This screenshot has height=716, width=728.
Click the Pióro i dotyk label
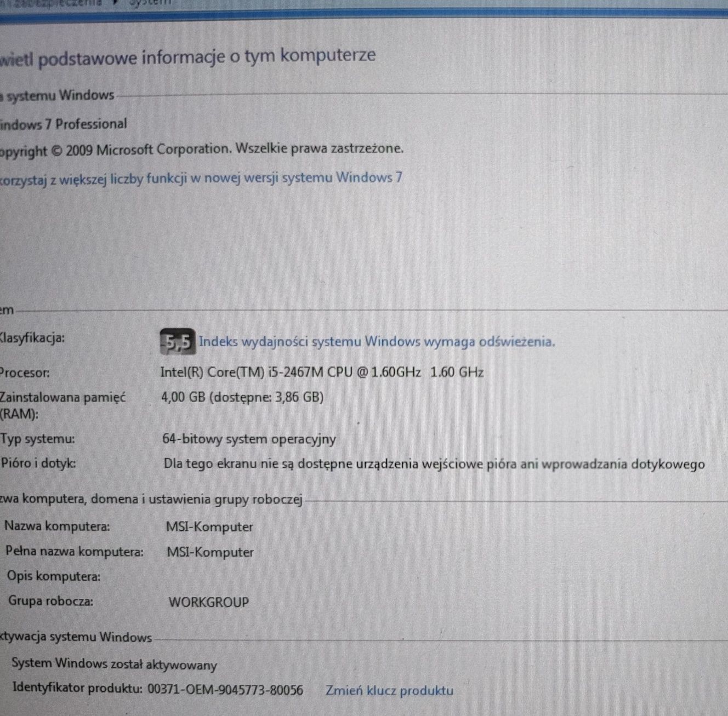tap(38, 463)
